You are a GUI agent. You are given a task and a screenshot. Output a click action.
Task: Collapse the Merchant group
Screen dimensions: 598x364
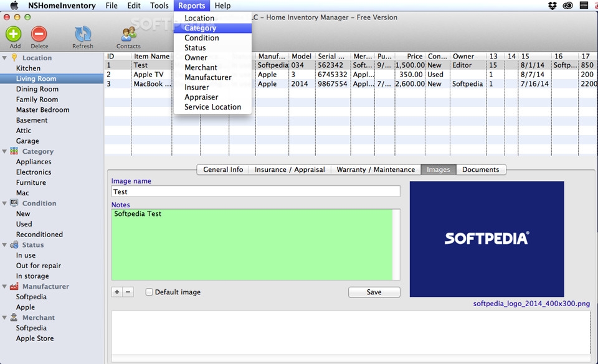point(4,318)
